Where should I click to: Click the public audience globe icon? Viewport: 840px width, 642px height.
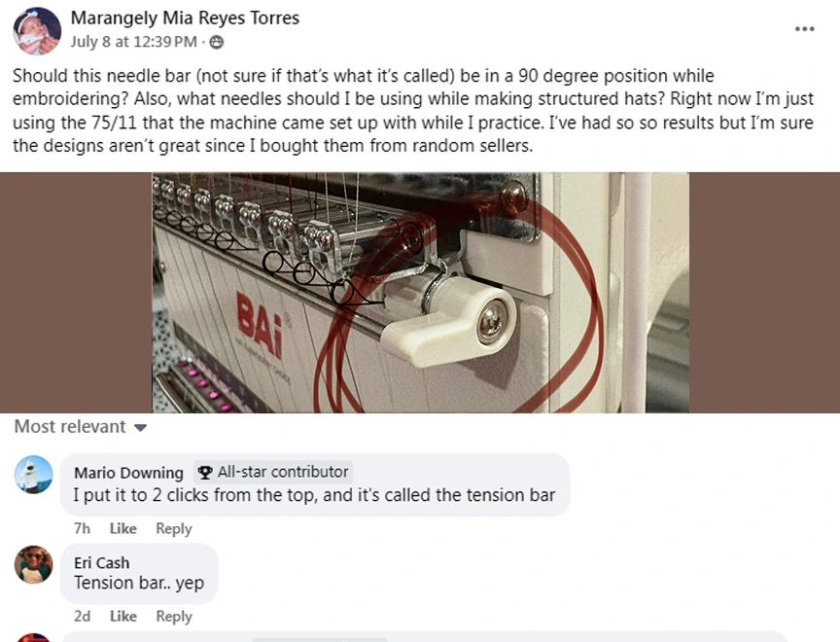pyautogui.click(x=216, y=42)
